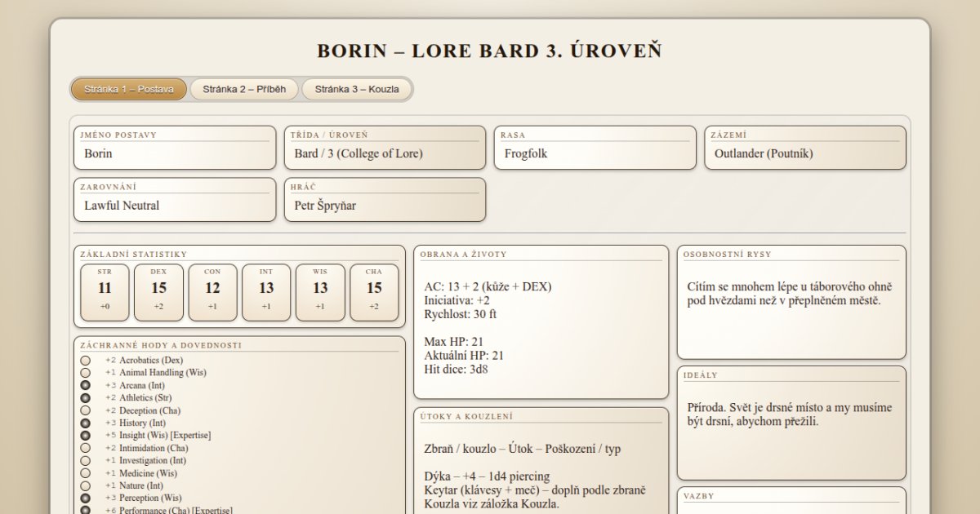
Task: Open the Stránka 3 – Kouzla tab
Action: [357, 89]
